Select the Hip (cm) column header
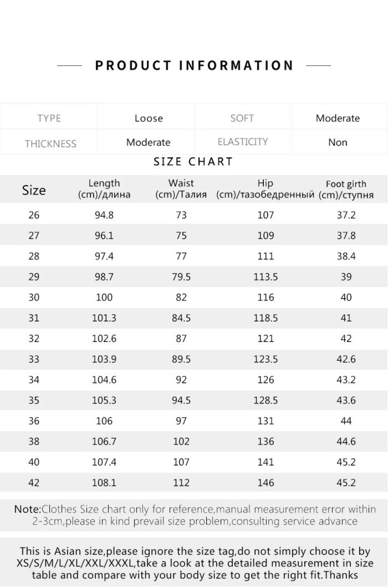Screen dimensions: 388x588 click(265, 189)
